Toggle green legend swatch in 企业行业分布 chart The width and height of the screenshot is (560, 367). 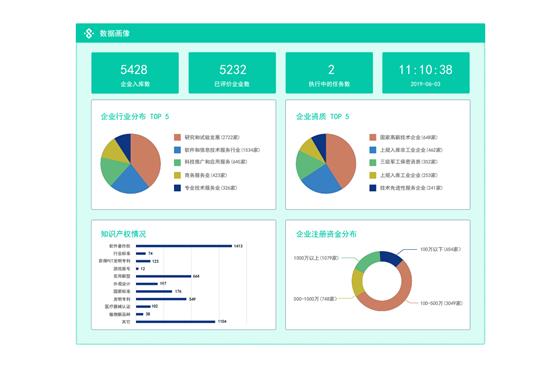coord(177,162)
